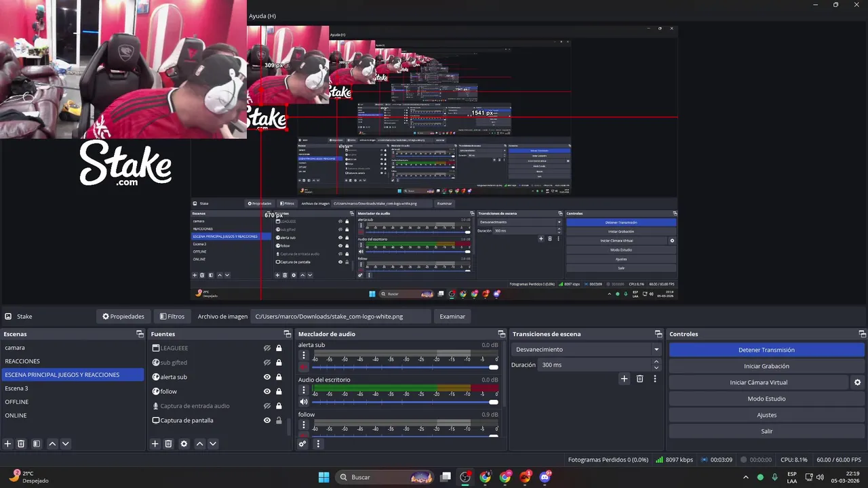Click Iniciar Cámara Virtual button
The width and height of the screenshot is (868, 488).
click(x=758, y=382)
